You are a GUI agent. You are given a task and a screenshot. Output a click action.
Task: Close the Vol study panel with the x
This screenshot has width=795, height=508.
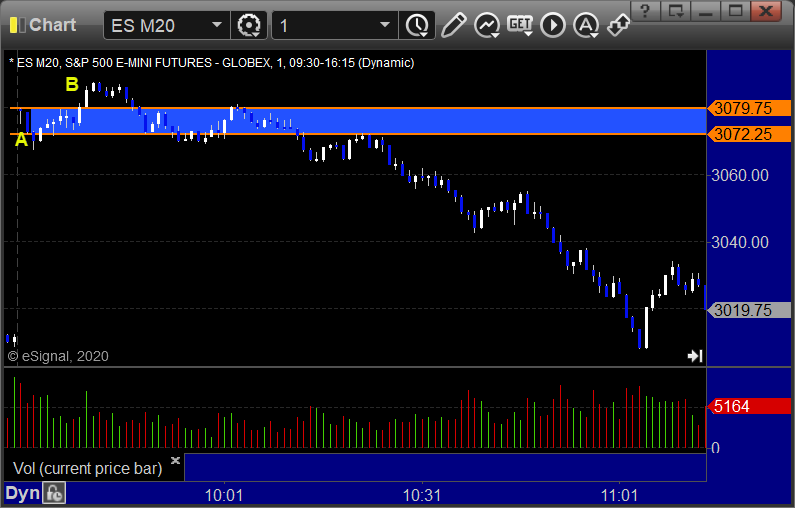[x=175, y=460]
